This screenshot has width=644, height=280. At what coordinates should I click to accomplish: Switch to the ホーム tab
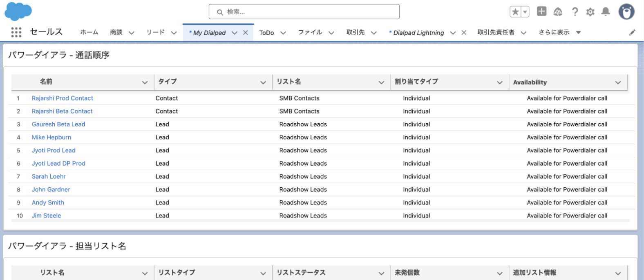click(89, 32)
